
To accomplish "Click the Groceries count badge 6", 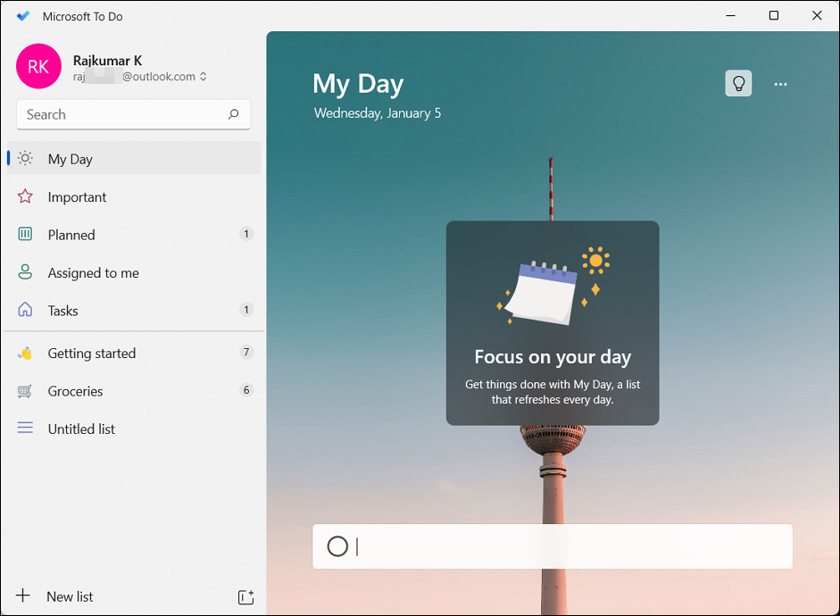I will 245,390.
